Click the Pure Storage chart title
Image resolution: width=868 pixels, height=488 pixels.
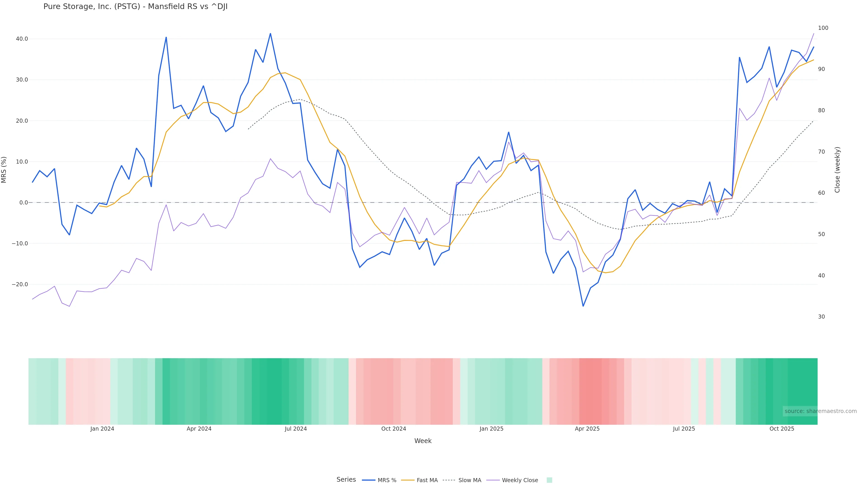click(x=135, y=7)
